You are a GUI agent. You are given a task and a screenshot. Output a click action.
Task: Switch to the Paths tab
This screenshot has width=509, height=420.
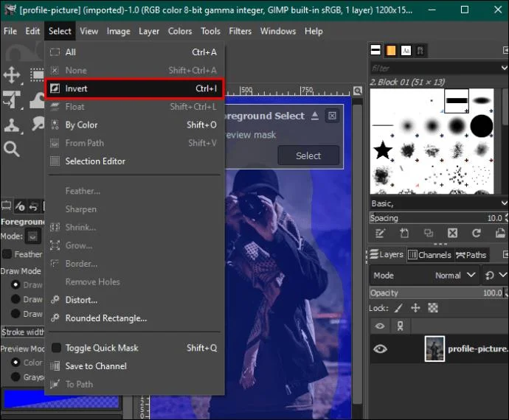coord(471,255)
